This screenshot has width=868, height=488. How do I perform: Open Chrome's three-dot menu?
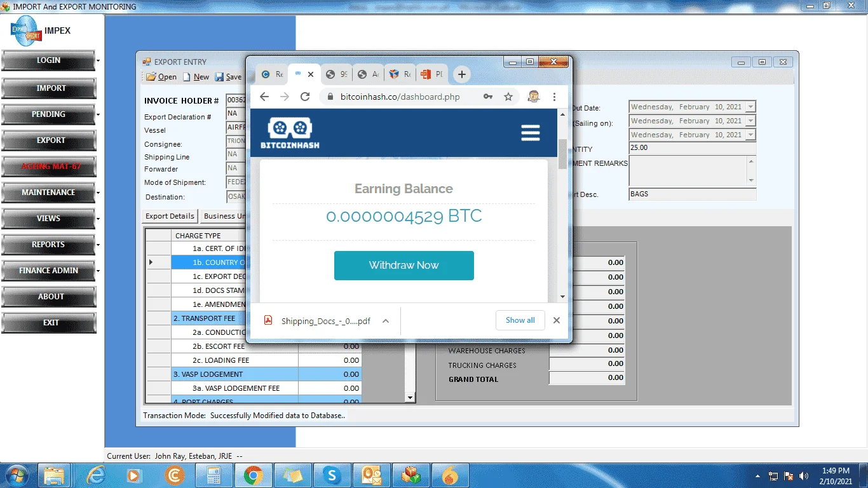pos(554,97)
